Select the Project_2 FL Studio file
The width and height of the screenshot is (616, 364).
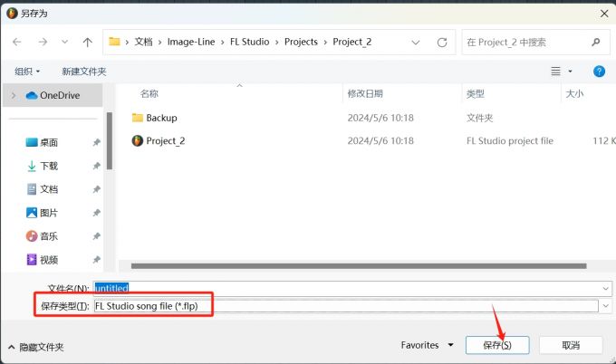166,141
